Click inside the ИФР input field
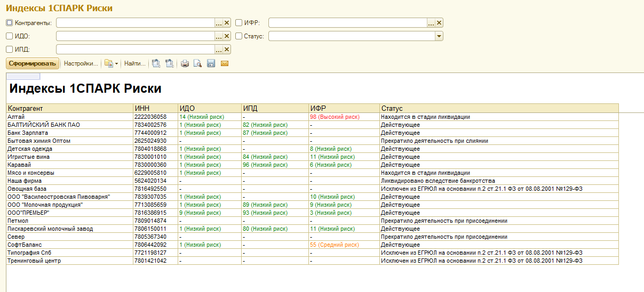This screenshot has height=292, width=644. coord(347,22)
